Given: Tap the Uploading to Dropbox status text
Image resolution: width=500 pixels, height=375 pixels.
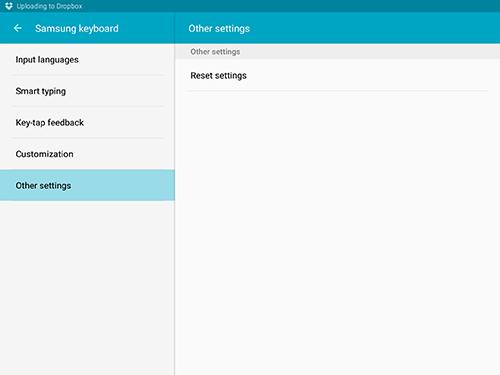Looking at the screenshot, I should tap(49, 6).
